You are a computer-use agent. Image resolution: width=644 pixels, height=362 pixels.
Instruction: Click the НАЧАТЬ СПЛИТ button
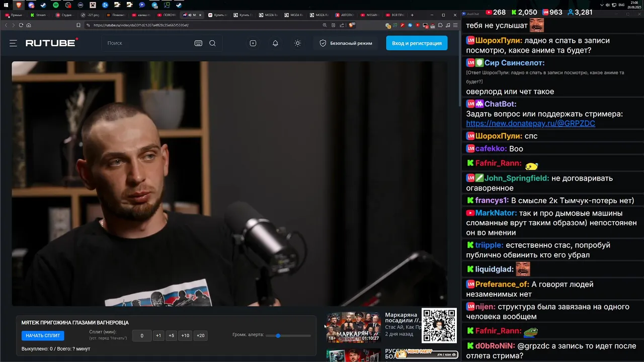point(43,335)
